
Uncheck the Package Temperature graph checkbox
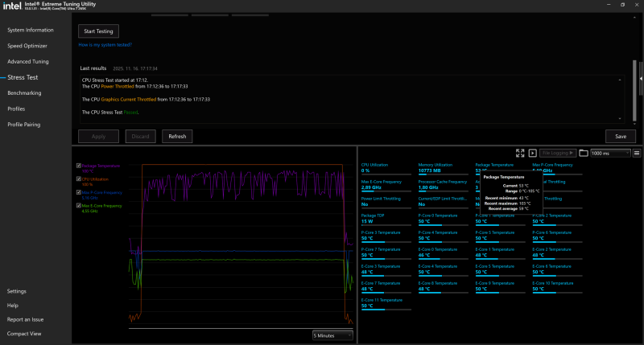point(78,166)
